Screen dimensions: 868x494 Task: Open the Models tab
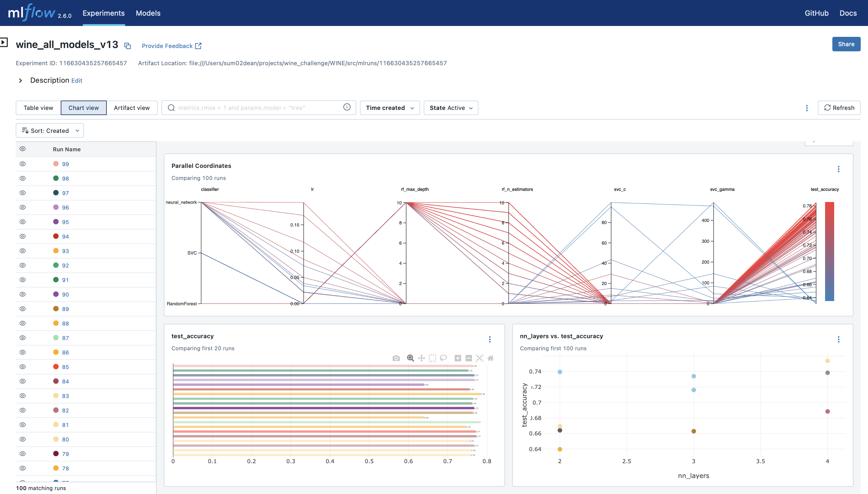148,13
